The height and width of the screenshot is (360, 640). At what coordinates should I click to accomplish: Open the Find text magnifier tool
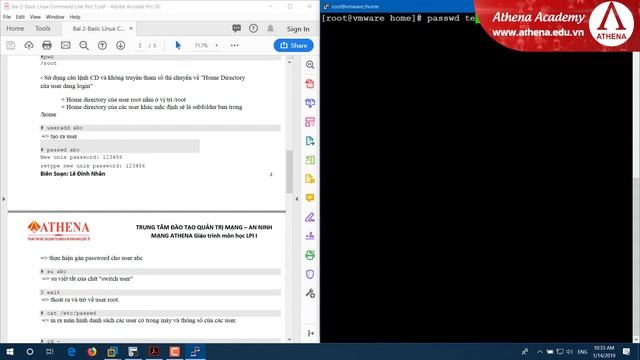84,45
